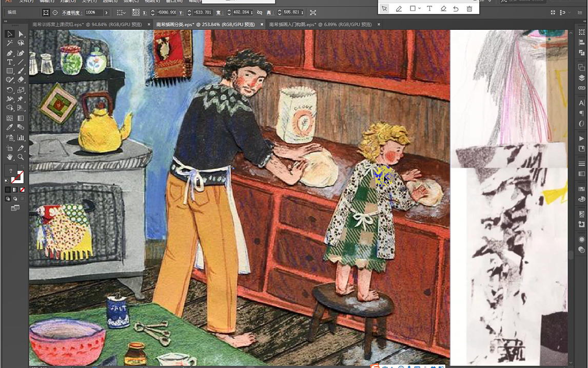588x368 pixels.
Task: Click Isolate Selected Object icon in control bar
Action: 46,13
